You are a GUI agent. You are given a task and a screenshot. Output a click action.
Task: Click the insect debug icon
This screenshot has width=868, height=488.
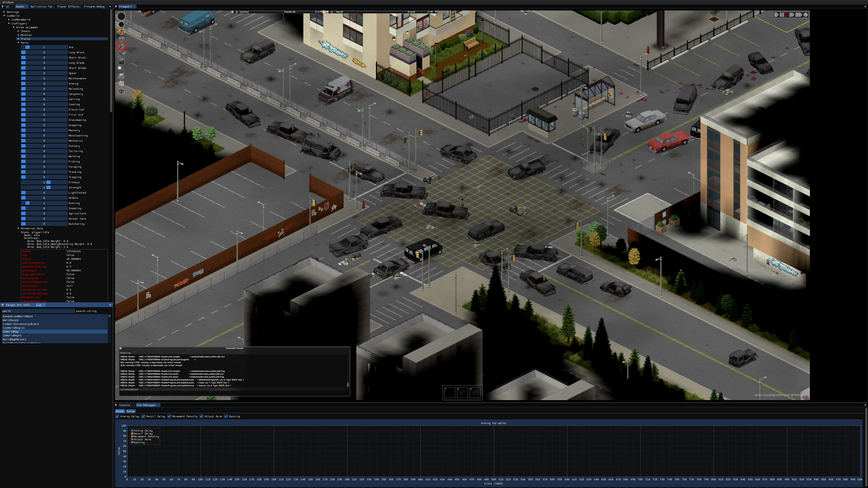pyautogui.click(x=121, y=91)
